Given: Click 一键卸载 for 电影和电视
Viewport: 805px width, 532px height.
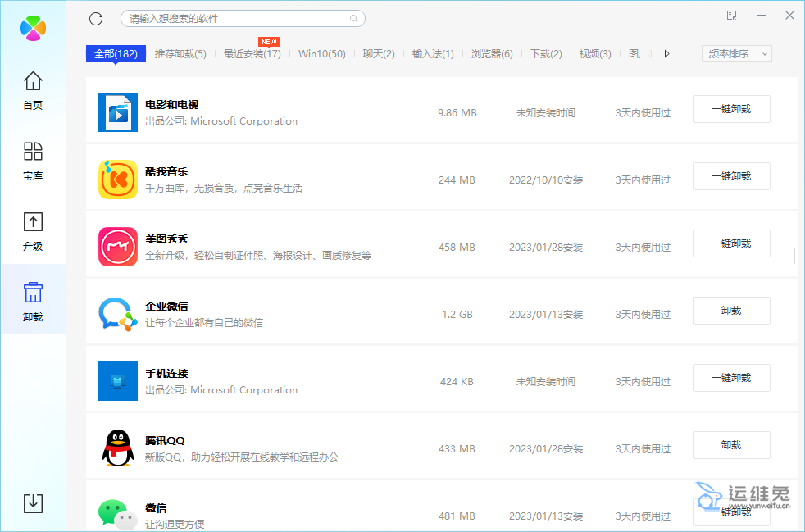Looking at the screenshot, I should tap(731, 109).
